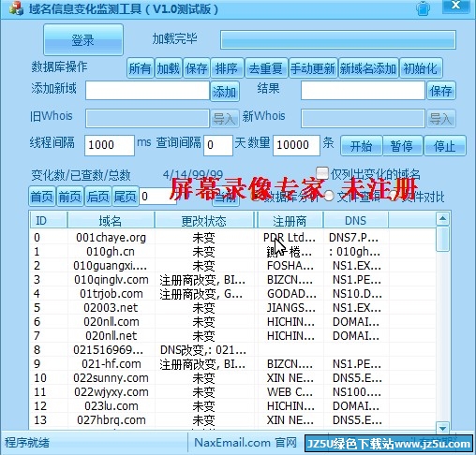
Task: Click 保存 next to the 结果 field
Action: pos(441,91)
